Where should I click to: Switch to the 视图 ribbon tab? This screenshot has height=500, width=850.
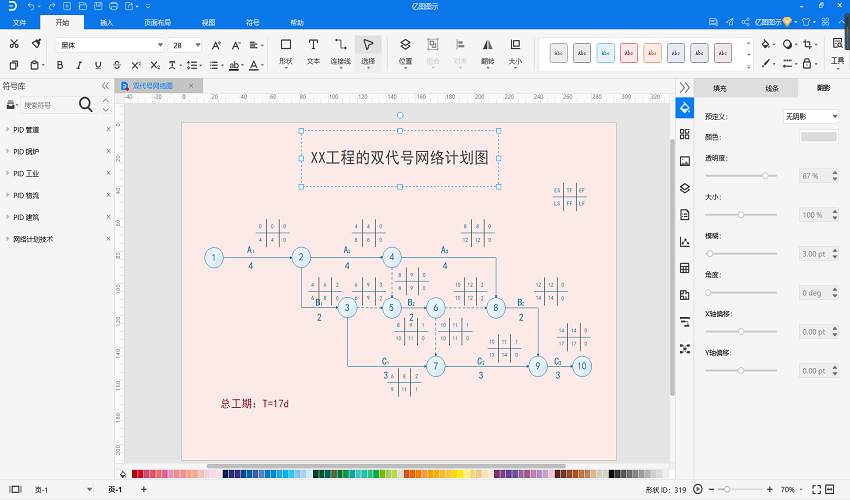(209, 22)
